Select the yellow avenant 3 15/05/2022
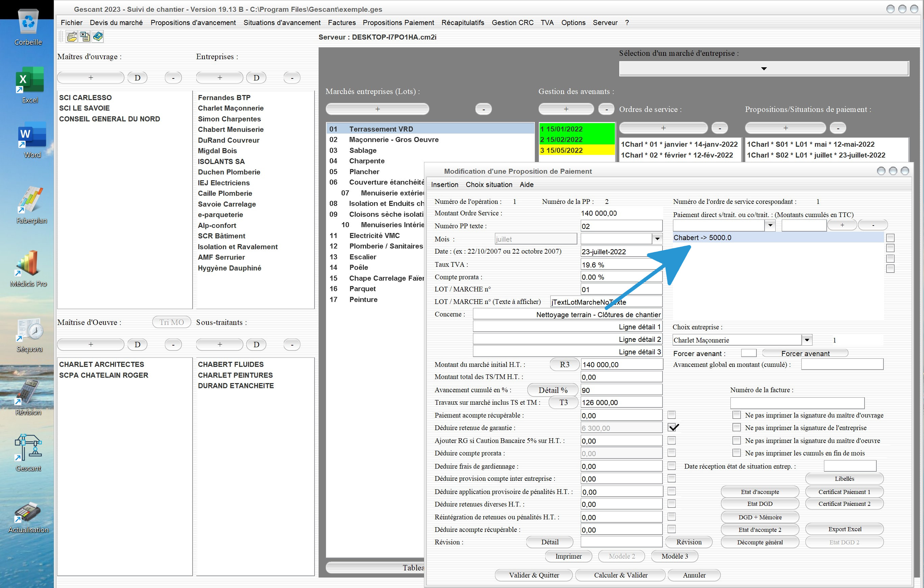This screenshot has width=924, height=588. pos(577,150)
